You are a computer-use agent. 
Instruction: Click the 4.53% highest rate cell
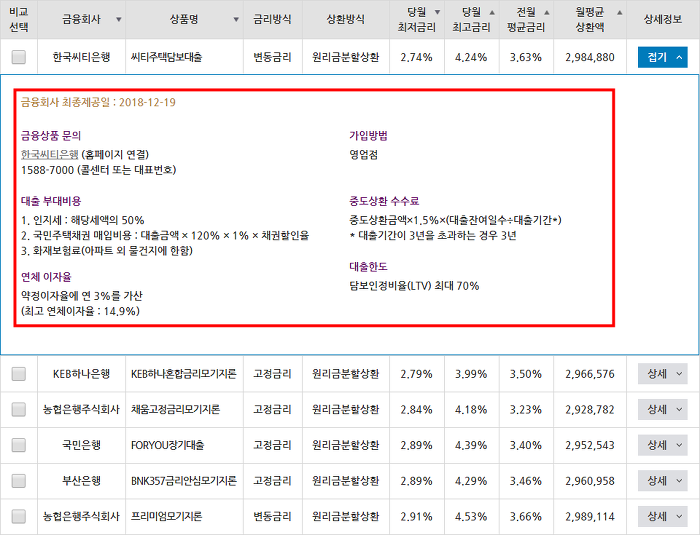coord(471,517)
